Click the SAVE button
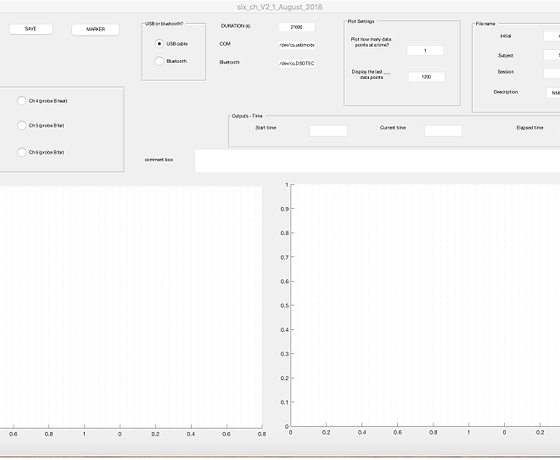This screenshot has height=460, width=560. 31,29
